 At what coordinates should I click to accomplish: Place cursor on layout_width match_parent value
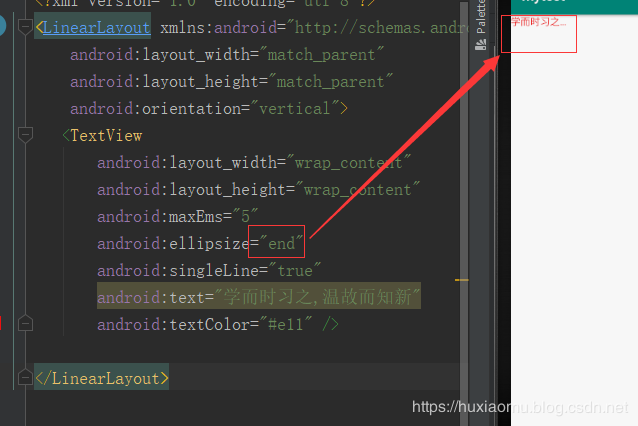click(x=321, y=55)
